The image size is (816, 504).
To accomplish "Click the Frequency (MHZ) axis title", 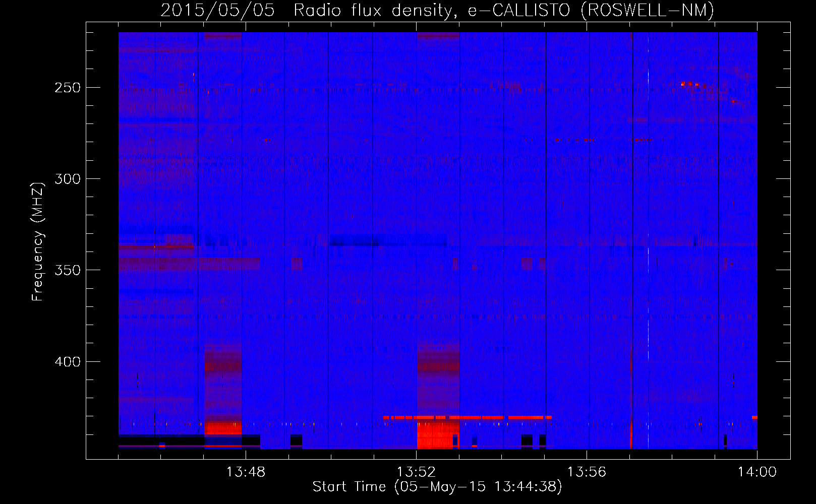I will click(38, 242).
